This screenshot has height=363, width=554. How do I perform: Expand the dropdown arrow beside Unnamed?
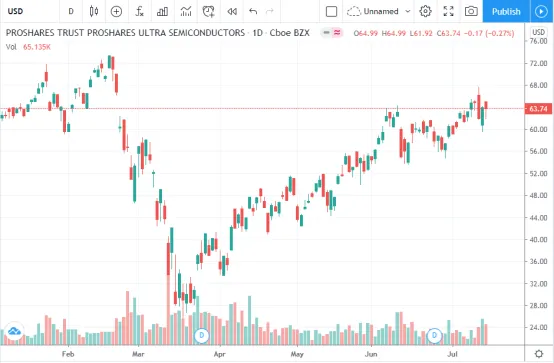pyautogui.click(x=407, y=11)
